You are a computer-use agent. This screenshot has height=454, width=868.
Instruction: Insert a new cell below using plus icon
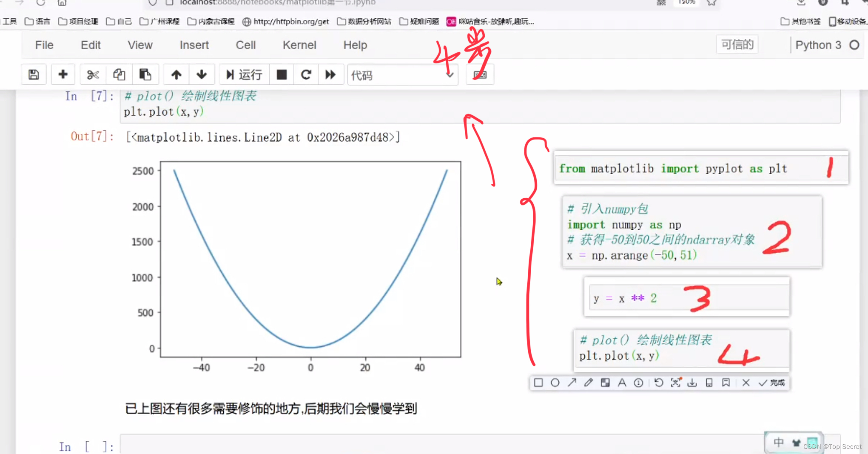tap(63, 74)
